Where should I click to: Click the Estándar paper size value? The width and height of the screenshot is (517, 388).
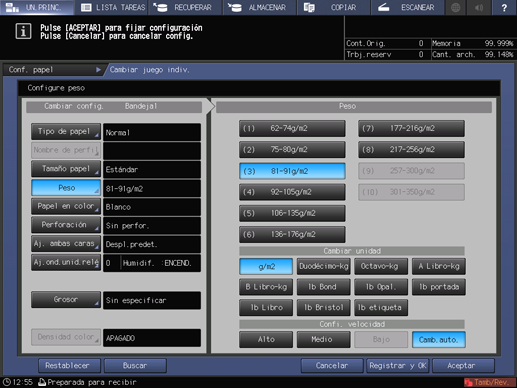pyautogui.click(x=152, y=169)
